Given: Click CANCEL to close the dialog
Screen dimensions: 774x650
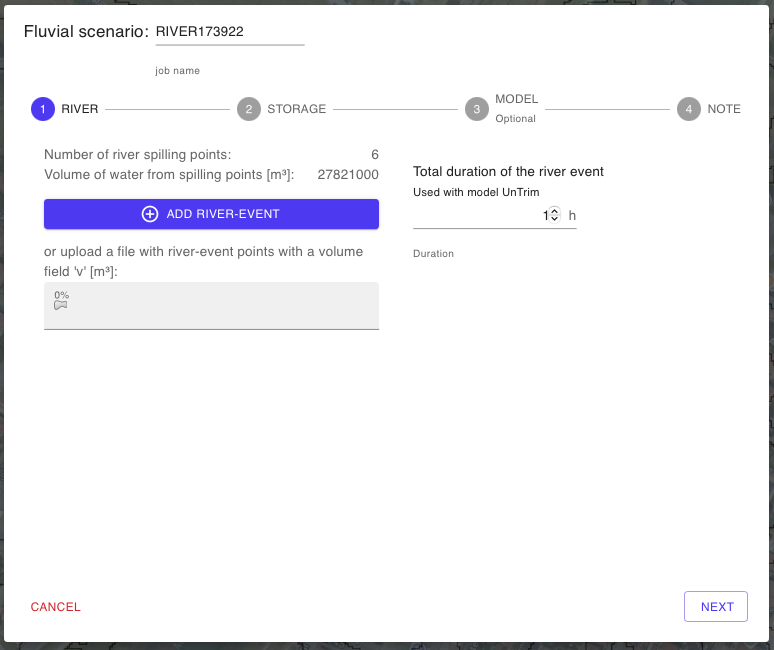Looking at the screenshot, I should tap(56, 607).
